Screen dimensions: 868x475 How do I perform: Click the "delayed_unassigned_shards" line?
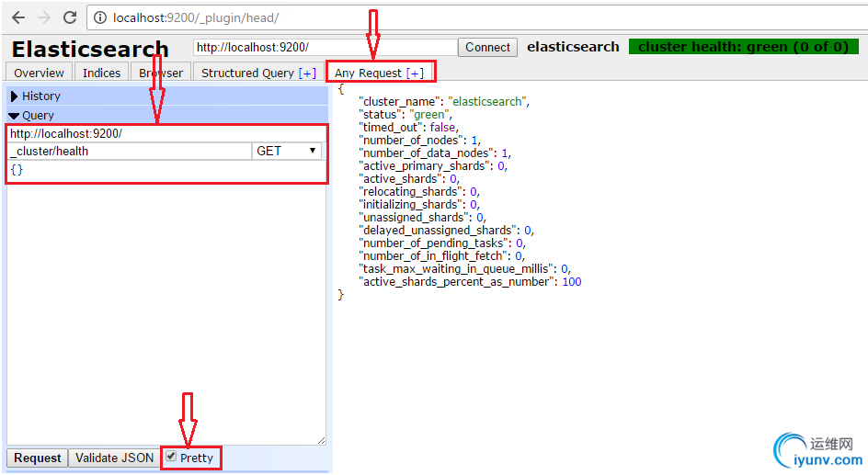point(446,230)
